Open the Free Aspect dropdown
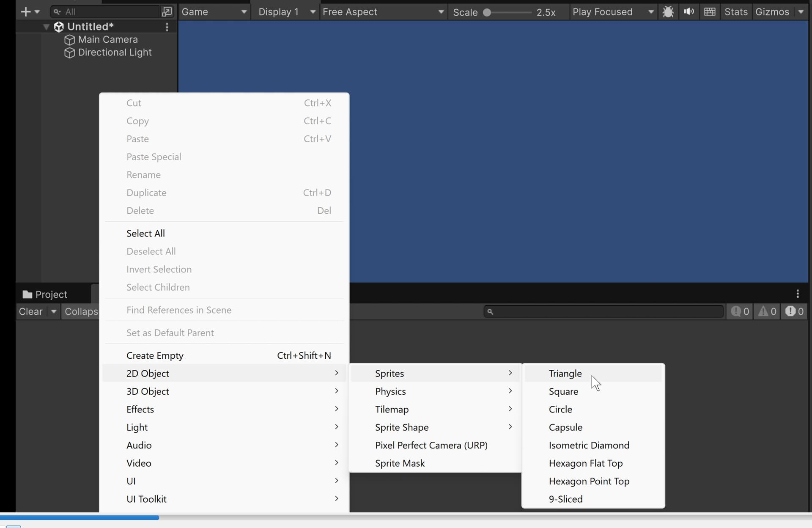The image size is (812, 528). click(383, 12)
